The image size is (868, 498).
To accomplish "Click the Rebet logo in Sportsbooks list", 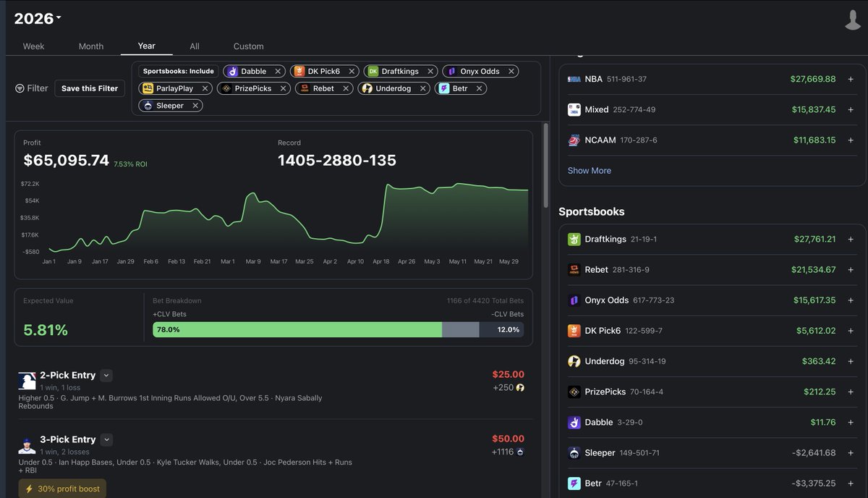I will pyautogui.click(x=574, y=269).
